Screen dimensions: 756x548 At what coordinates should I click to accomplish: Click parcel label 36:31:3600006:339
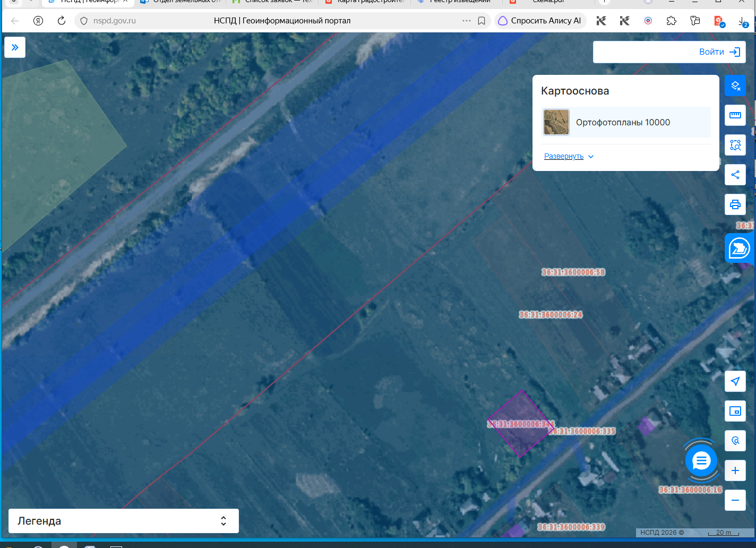(571, 527)
